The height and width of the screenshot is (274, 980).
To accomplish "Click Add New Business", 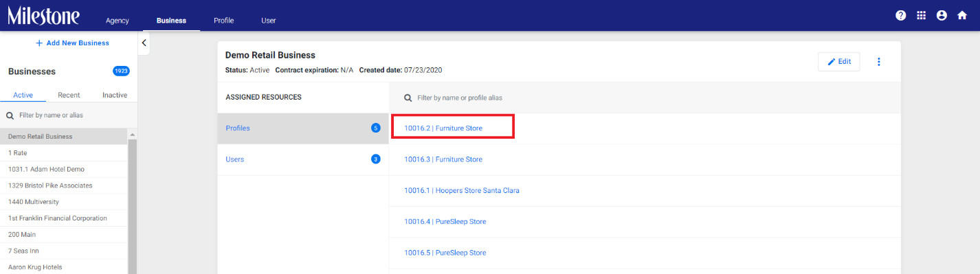I will pyautogui.click(x=72, y=43).
